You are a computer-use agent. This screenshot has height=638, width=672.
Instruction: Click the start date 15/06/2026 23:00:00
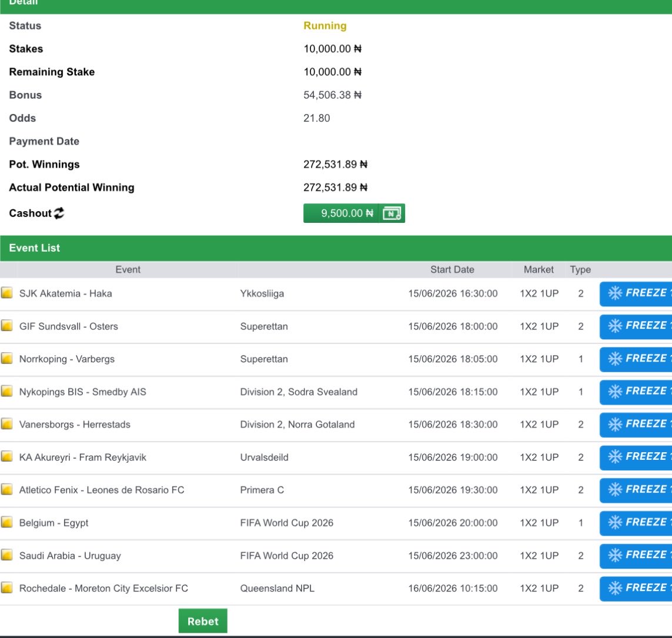[x=453, y=556]
